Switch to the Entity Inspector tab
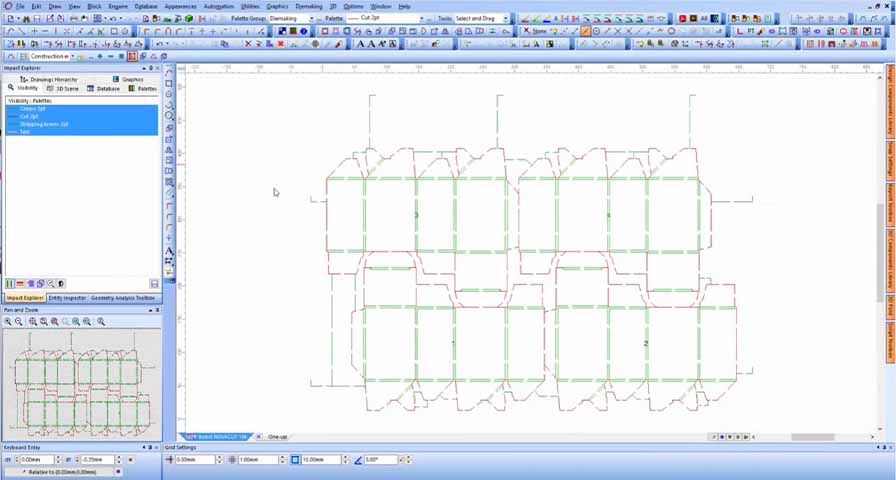Screen dimensions: 896x480 tap(67, 298)
